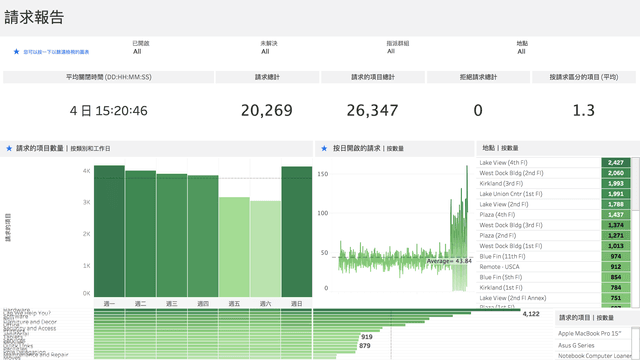Select the lightest 週六 bar
Screen dimensions: 640x360
(x=265, y=249)
